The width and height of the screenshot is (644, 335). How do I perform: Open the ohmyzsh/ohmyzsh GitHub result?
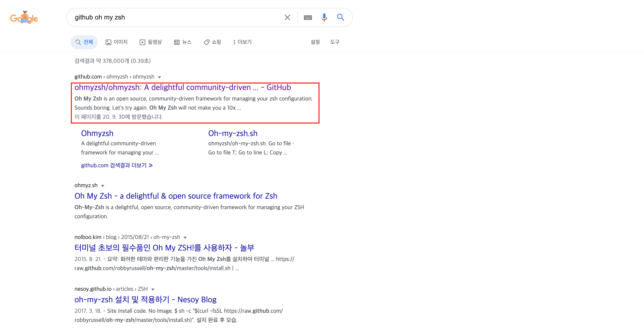(x=183, y=87)
